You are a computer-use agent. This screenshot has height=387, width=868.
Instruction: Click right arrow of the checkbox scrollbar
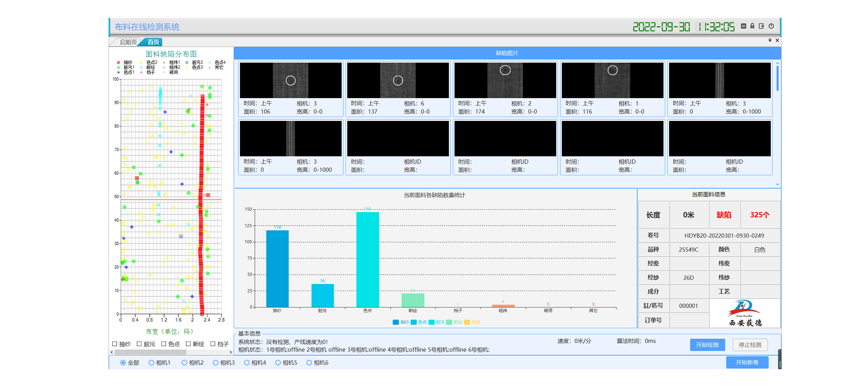(x=231, y=352)
